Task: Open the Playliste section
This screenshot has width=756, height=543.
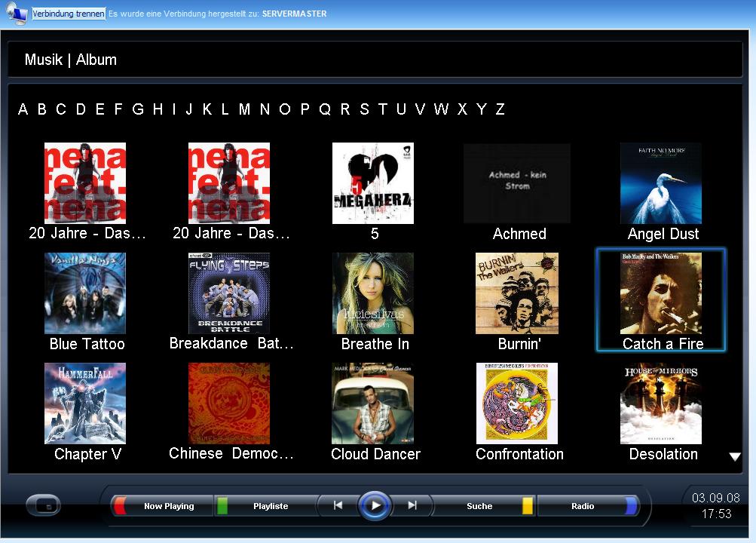Action: (x=271, y=507)
